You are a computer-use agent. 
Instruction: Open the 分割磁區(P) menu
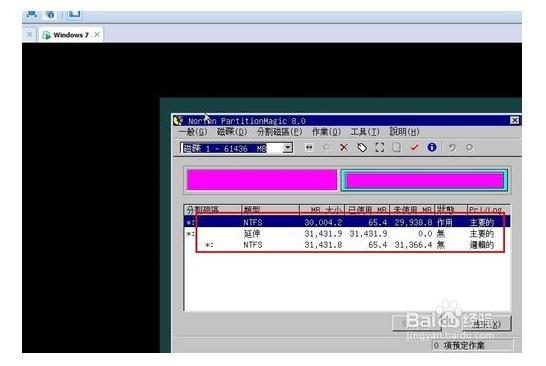coord(279,132)
